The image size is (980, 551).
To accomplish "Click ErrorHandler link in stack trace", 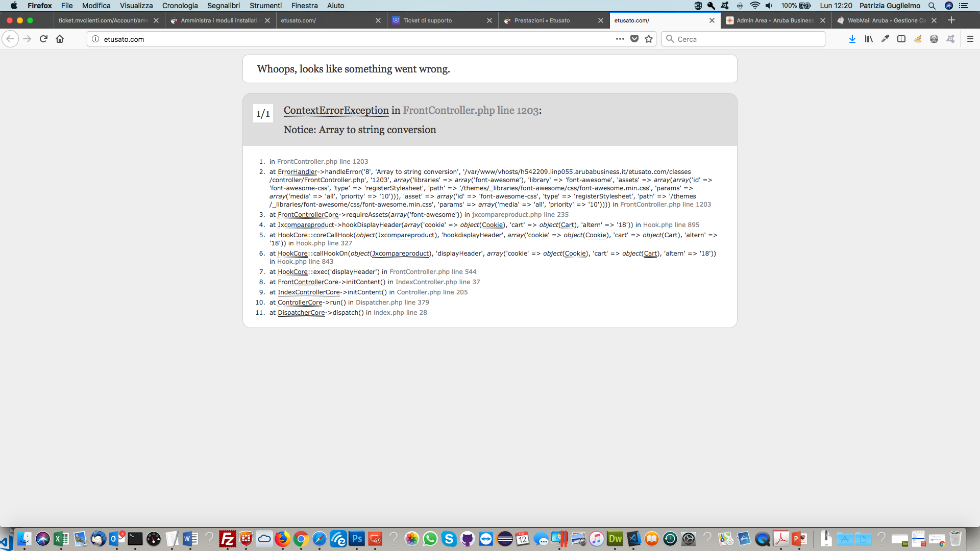I will 297,172.
